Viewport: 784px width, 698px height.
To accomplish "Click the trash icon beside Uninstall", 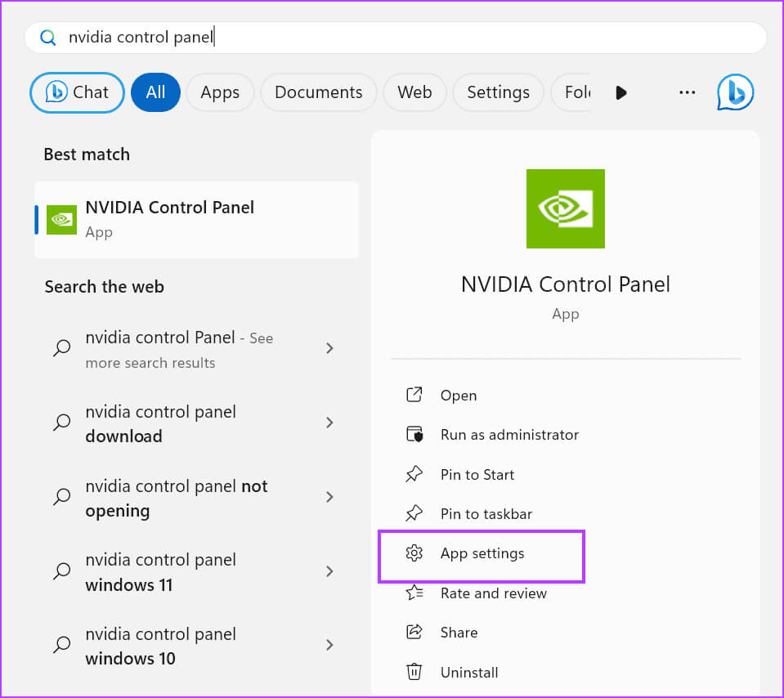I will (x=414, y=672).
